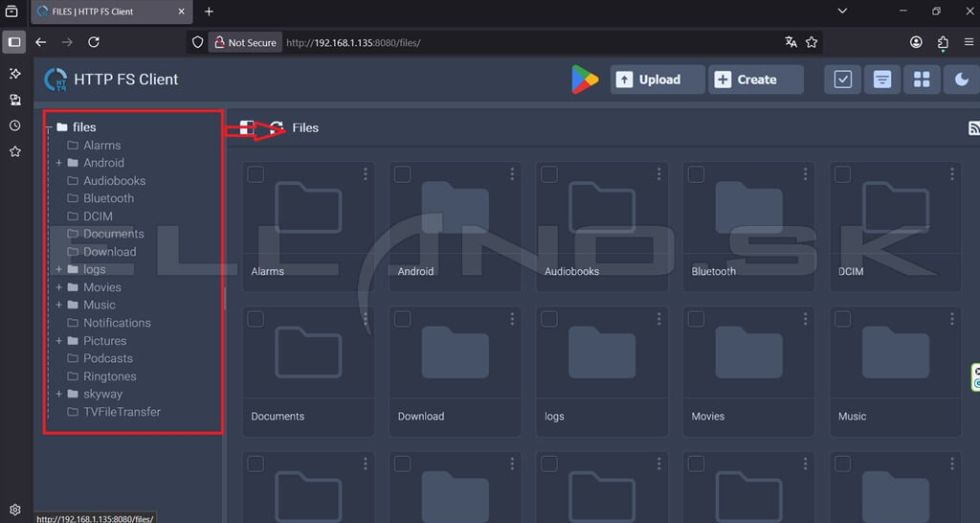The width and height of the screenshot is (980, 523).
Task: Open sidebar history clock icon
Action: click(15, 125)
